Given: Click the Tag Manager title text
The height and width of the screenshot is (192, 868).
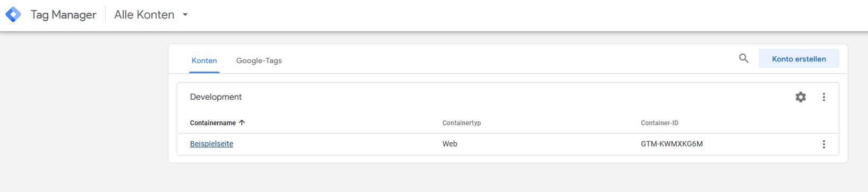Looking at the screenshot, I should [64, 15].
